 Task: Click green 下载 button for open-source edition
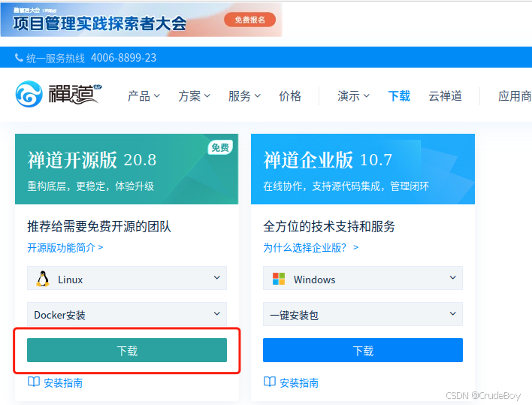point(127,350)
